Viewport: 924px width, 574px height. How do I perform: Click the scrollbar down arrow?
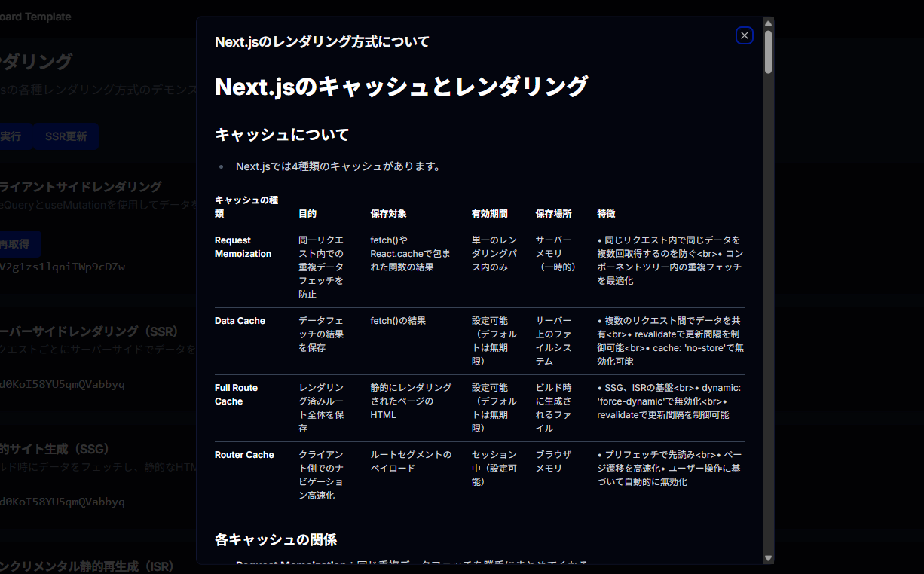(768, 558)
